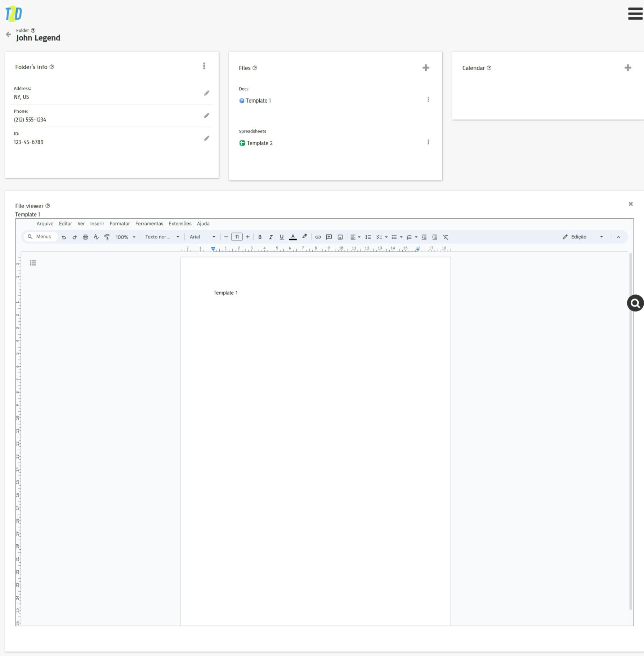644x656 pixels.
Task: Decrease font size with the minus
Action: 226,237
